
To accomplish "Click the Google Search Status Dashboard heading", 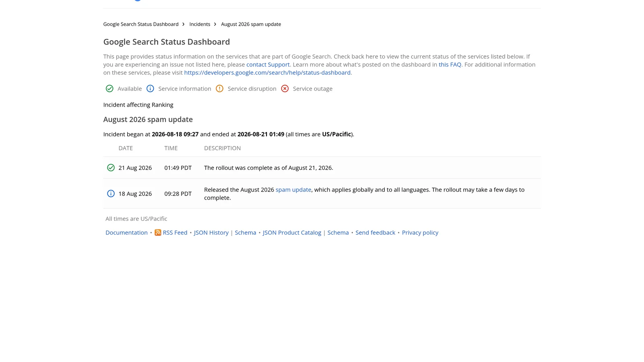I will point(167,42).
